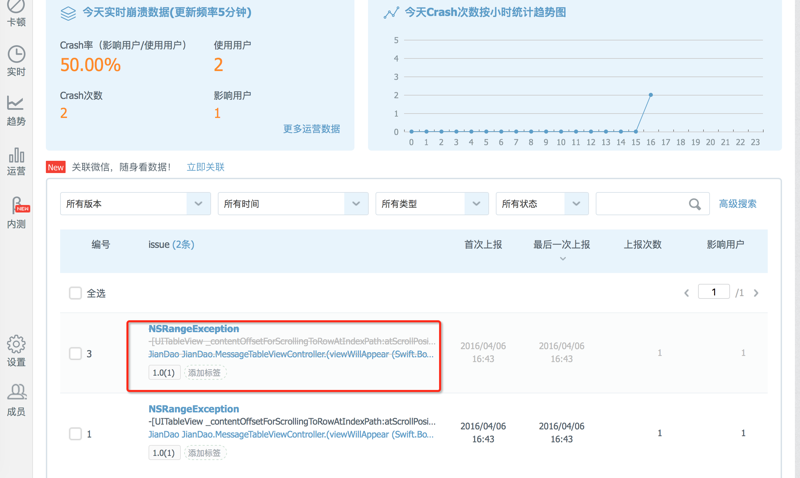The height and width of the screenshot is (478, 800).
Task: Click the UITableView contentOffset text in issue 1
Action: tap(292, 421)
